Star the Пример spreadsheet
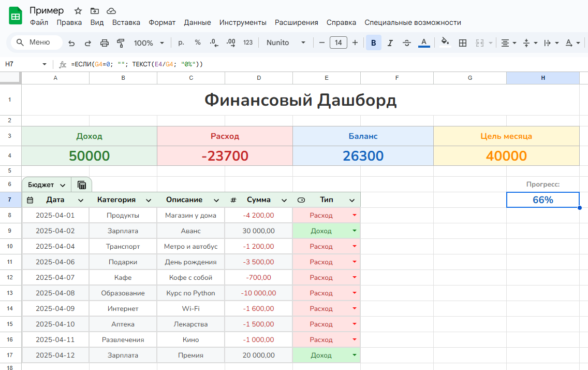 (x=78, y=10)
